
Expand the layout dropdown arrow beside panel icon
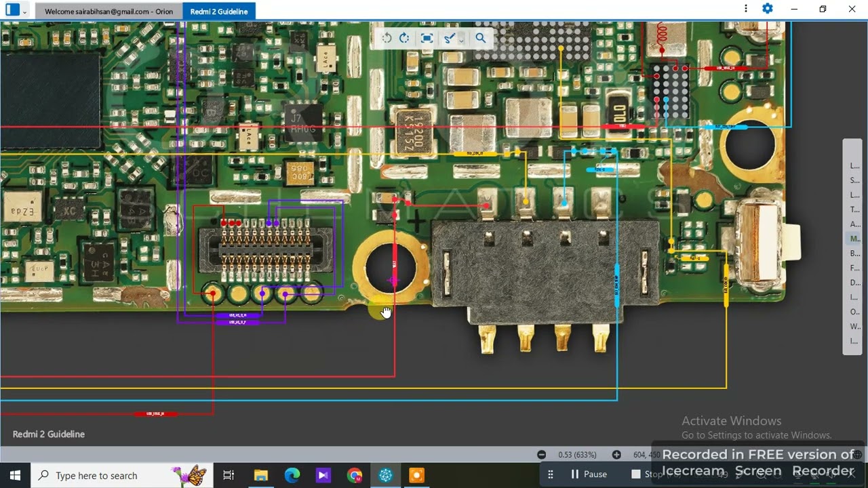click(x=25, y=11)
